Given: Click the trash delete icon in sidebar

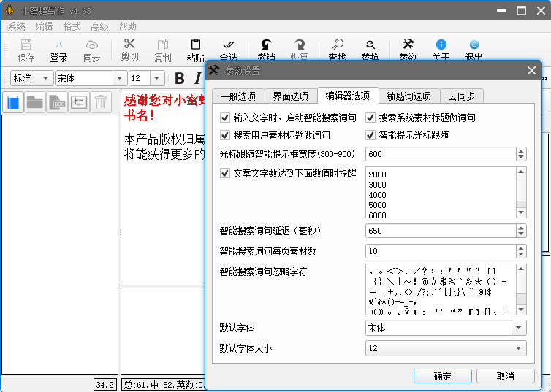Looking at the screenshot, I should tap(101, 102).
